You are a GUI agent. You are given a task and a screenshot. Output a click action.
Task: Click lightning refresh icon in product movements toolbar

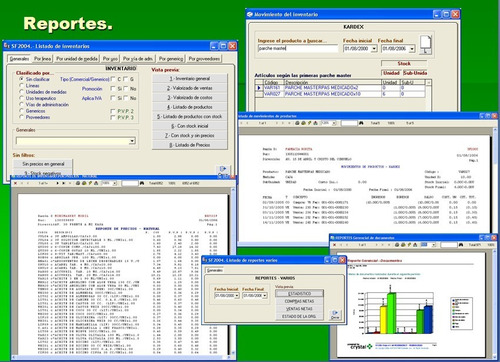[x=310, y=123]
